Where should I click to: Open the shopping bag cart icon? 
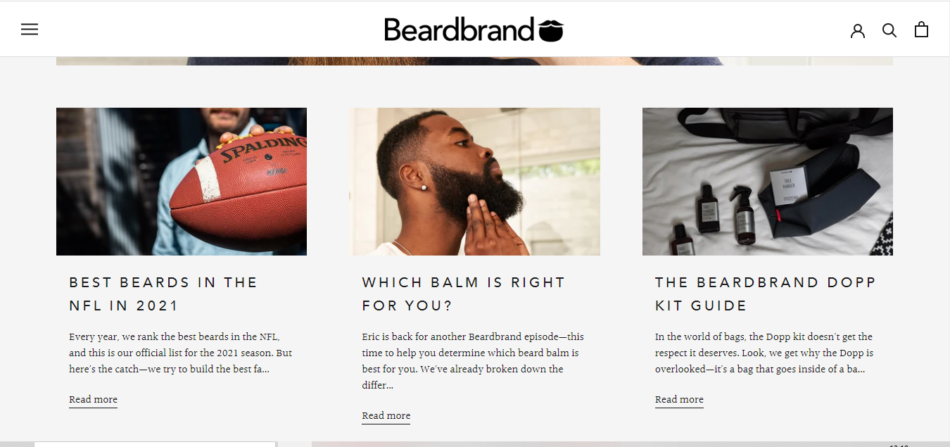coord(921,30)
